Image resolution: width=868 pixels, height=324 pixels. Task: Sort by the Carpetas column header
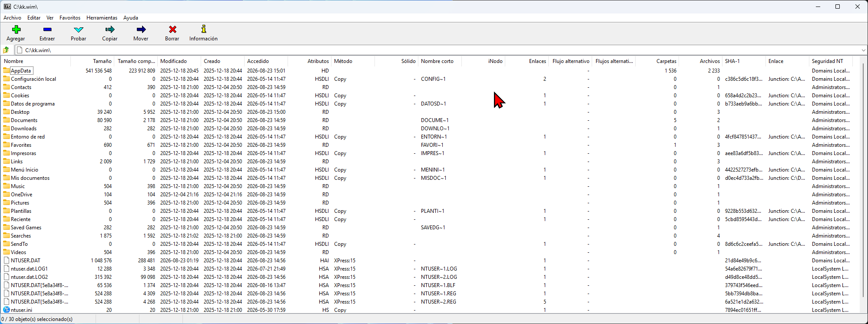pyautogui.click(x=657, y=61)
